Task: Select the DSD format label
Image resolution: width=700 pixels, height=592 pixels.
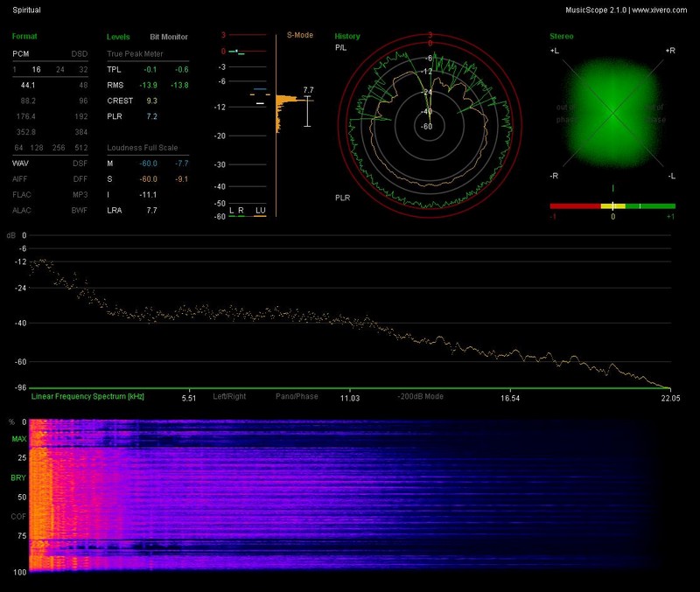Action: click(x=80, y=54)
